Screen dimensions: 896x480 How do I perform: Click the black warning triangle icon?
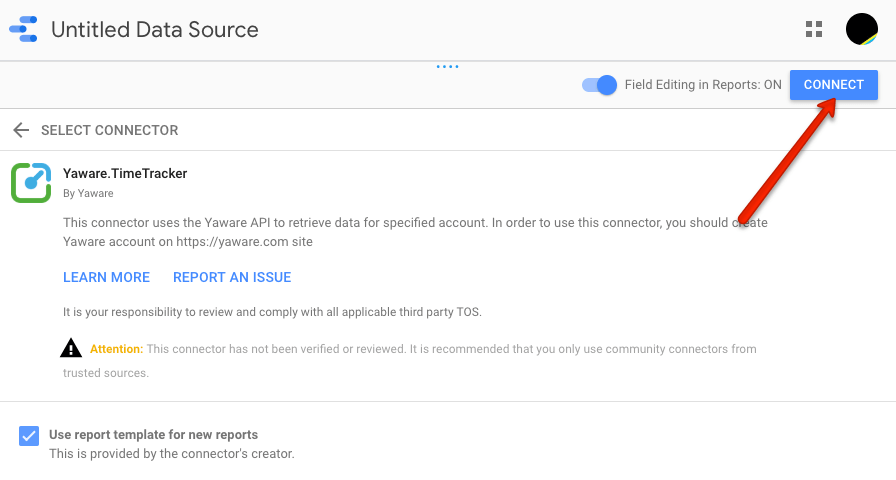(x=71, y=348)
